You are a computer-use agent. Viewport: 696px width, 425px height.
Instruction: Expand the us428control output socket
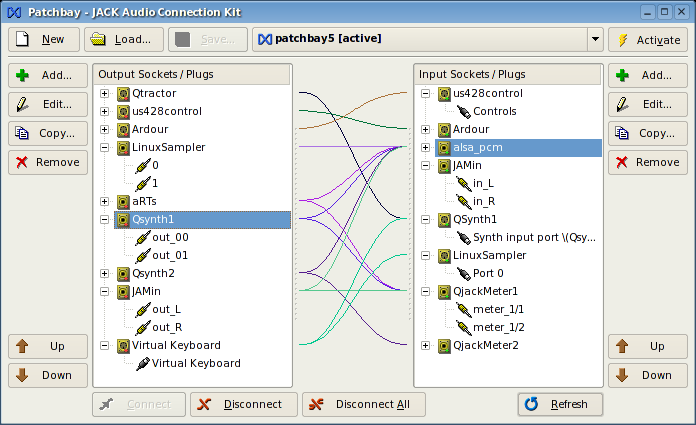pyautogui.click(x=104, y=111)
